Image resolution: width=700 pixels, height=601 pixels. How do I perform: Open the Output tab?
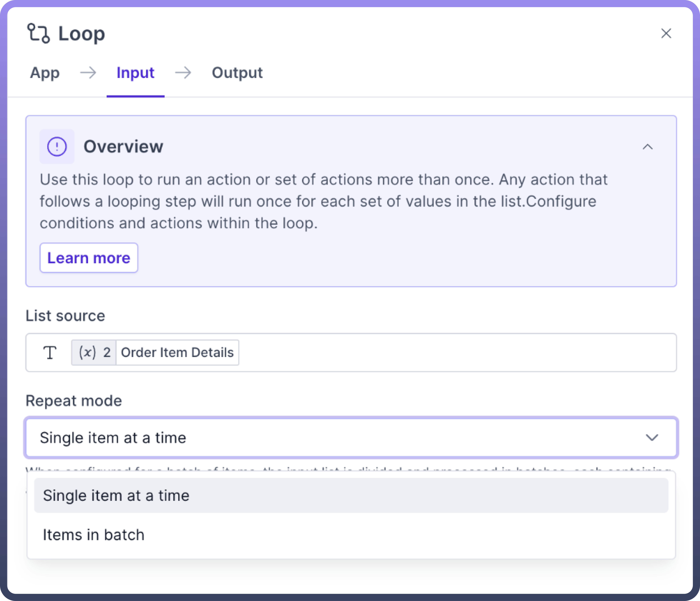click(x=237, y=73)
